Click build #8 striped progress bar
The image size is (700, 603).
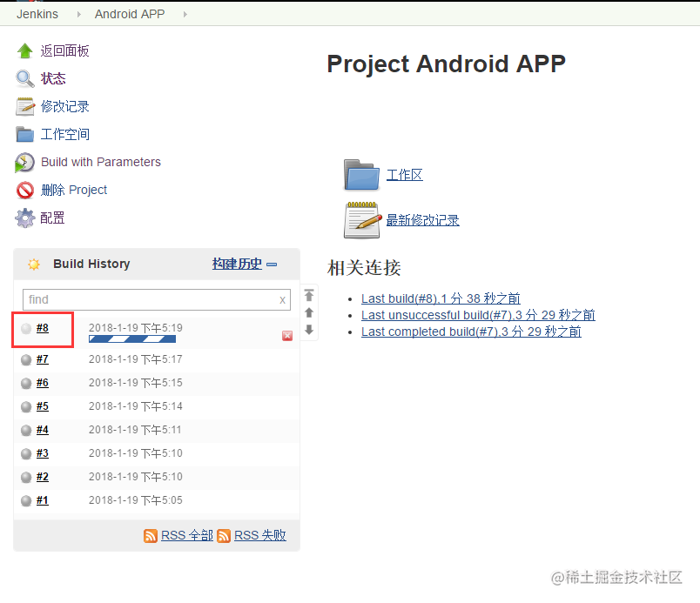coord(132,339)
